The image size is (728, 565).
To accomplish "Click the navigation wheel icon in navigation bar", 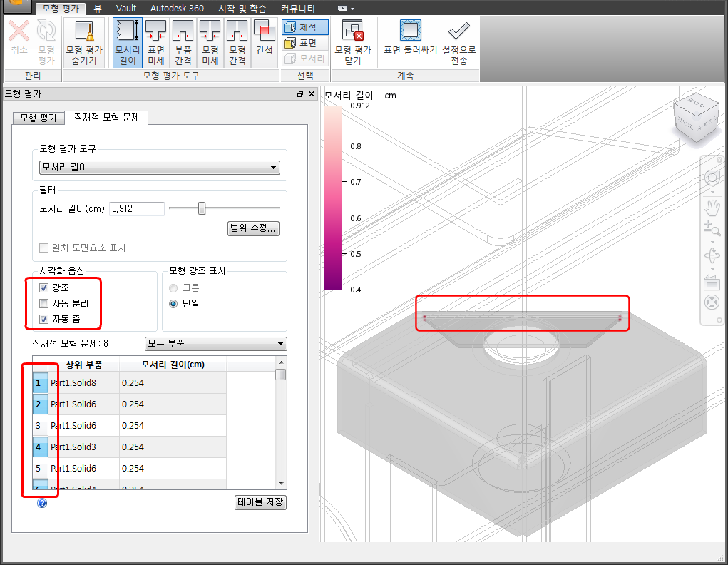I will [712, 178].
